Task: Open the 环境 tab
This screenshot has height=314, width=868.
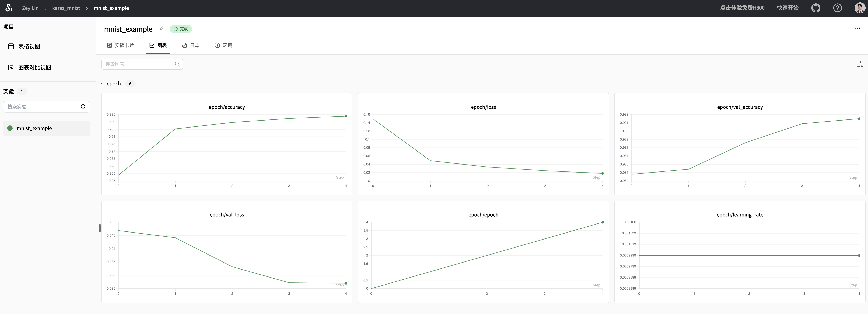Action: click(223, 46)
